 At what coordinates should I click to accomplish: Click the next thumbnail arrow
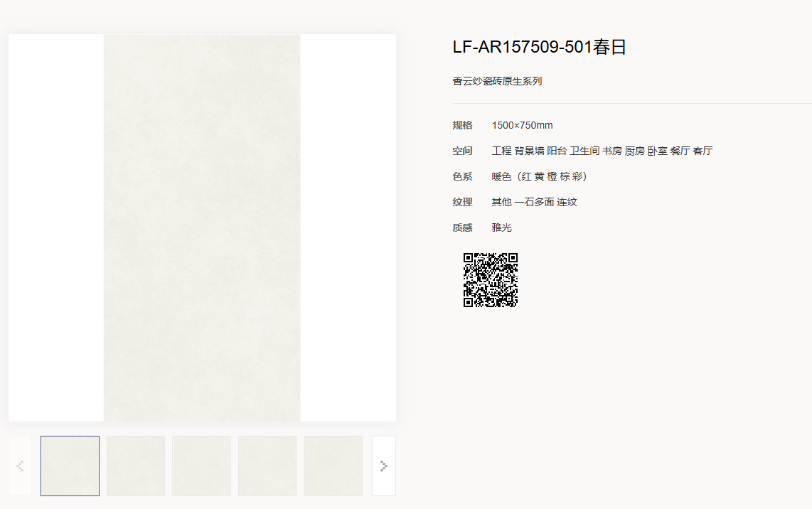383,466
